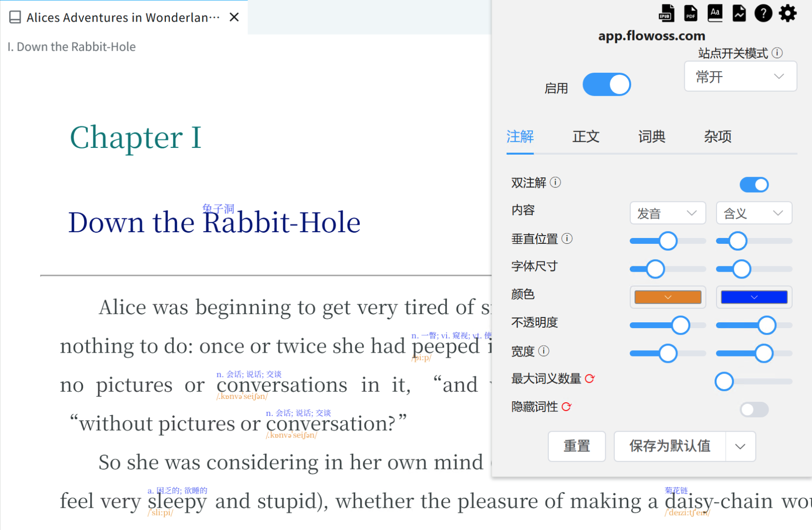Open the settings gear icon
Viewport: 812px width, 530px height.
click(788, 13)
